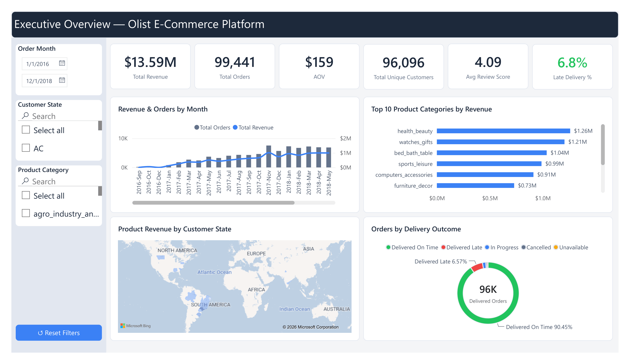The height and width of the screenshot is (364, 630).
Task: Click the 6.8% Late Delivery card
Action: [572, 66]
